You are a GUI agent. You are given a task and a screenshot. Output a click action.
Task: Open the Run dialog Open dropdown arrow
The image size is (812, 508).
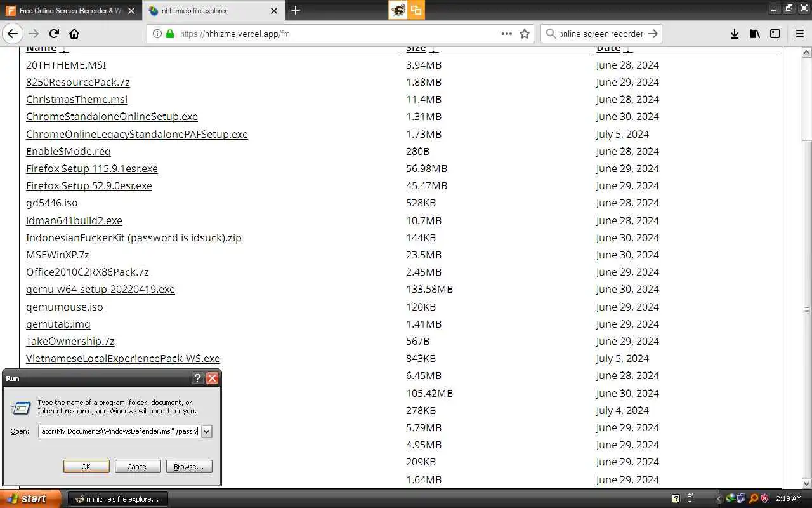(206, 431)
